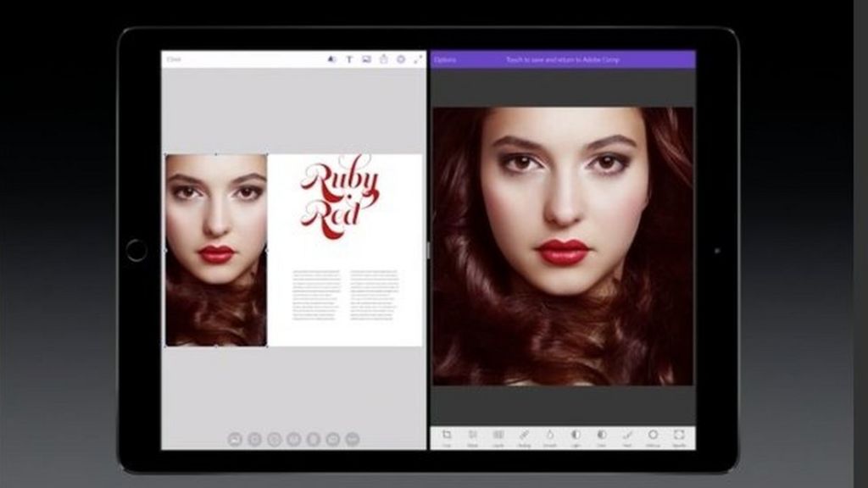Open the Adjust sliders tool
868x488 pixels.
[x=472, y=438]
